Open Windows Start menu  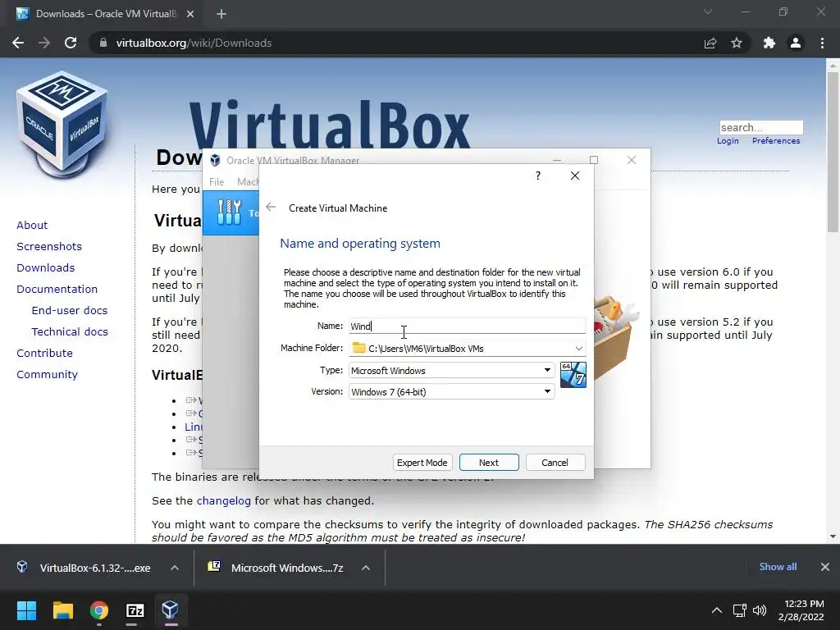click(26, 610)
